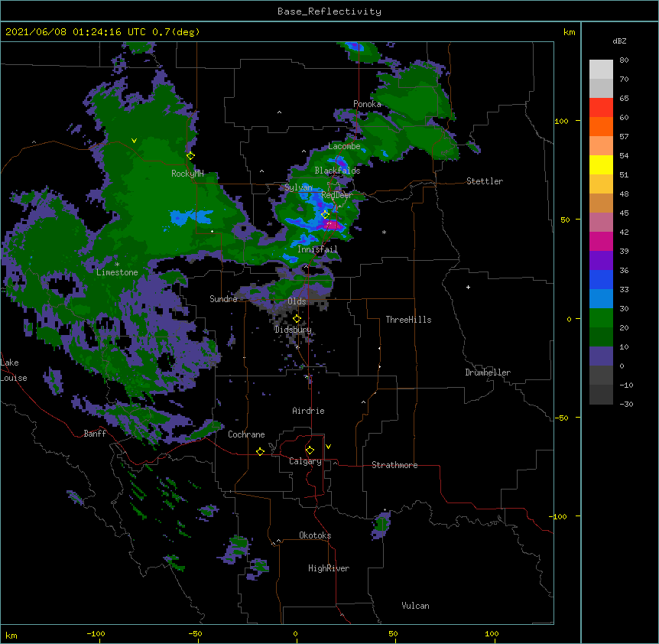659x644 pixels.
Task: Select the yellow diamond marker above Calgary label
Action: click(x=310, y=450)
